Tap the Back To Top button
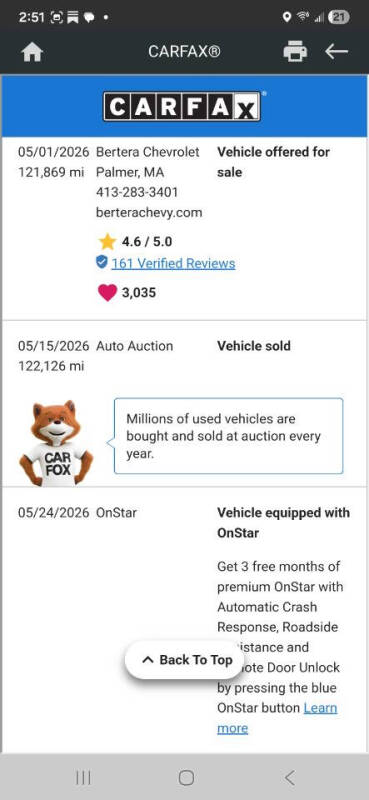This screenshot has width=369, height=800. [x=184, y=660]
